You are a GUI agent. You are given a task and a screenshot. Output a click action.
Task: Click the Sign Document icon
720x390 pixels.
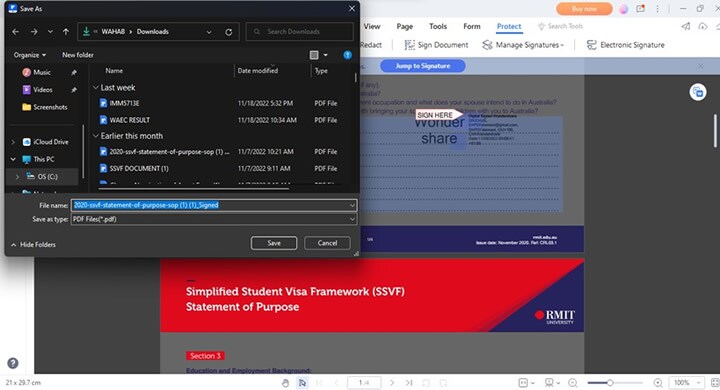click(x=409, y=45)
